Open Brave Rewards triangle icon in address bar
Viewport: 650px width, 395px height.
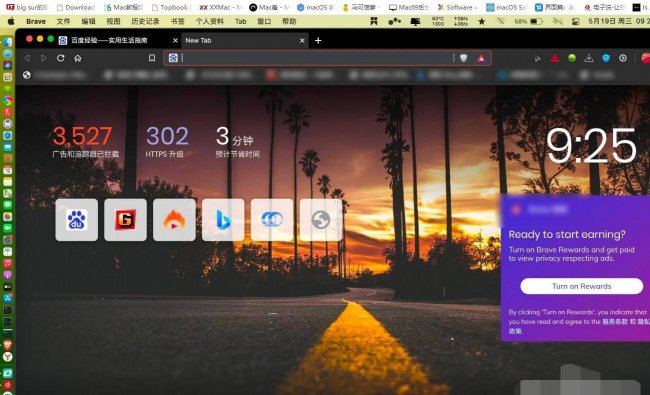(x=481, y=58)
